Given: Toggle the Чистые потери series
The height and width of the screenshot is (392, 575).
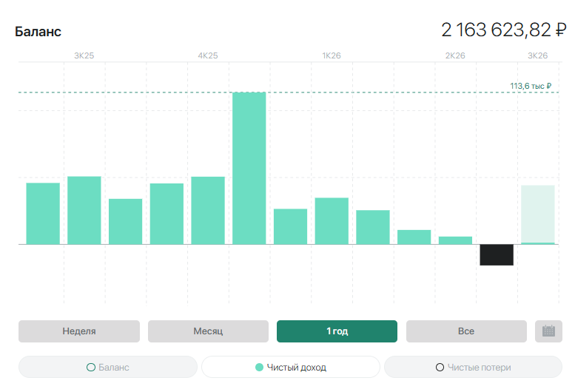Looking at the screenshot, I should [x=473, y=367].
